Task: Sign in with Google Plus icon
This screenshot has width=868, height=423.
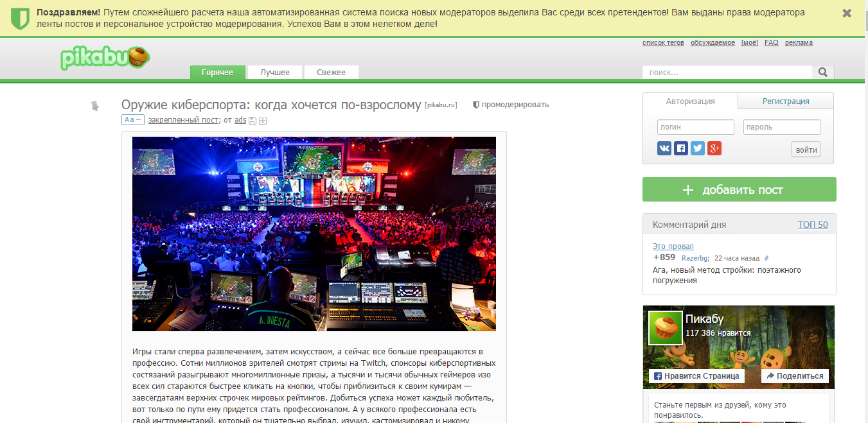Action: click(x=714, y=148)
